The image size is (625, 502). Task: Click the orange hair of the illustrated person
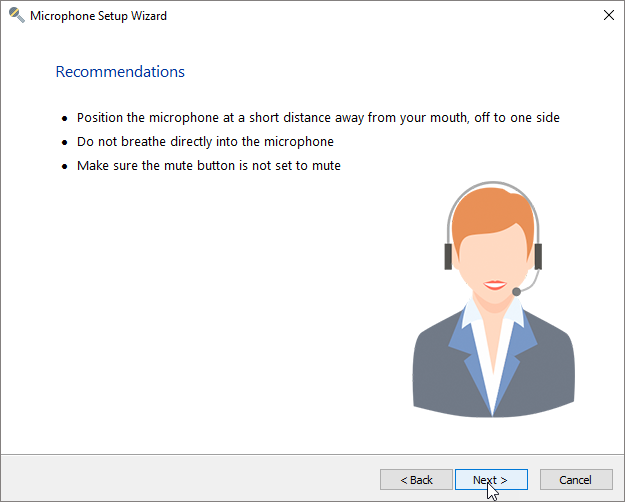(493, 210)
